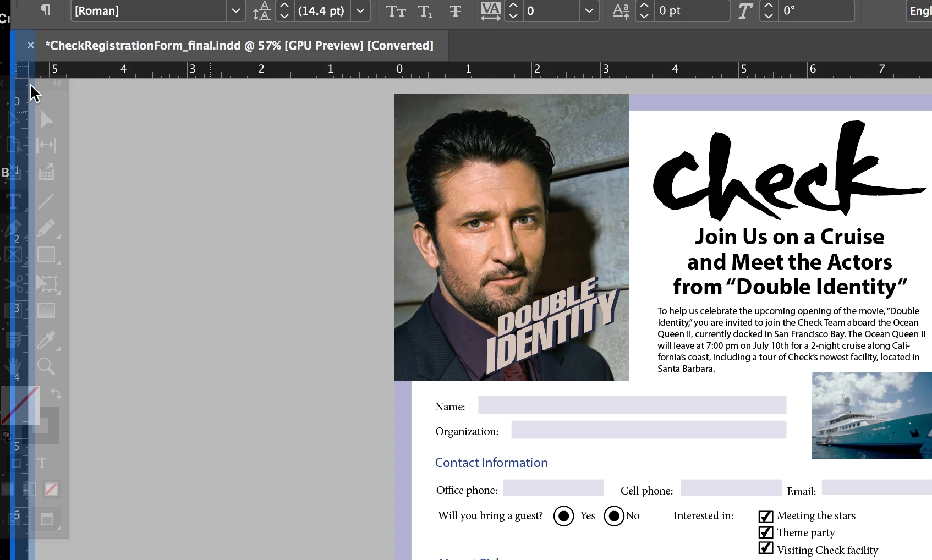Uncheck the Theme party checkbox
932x560 pixels.
tap(765, 532)
